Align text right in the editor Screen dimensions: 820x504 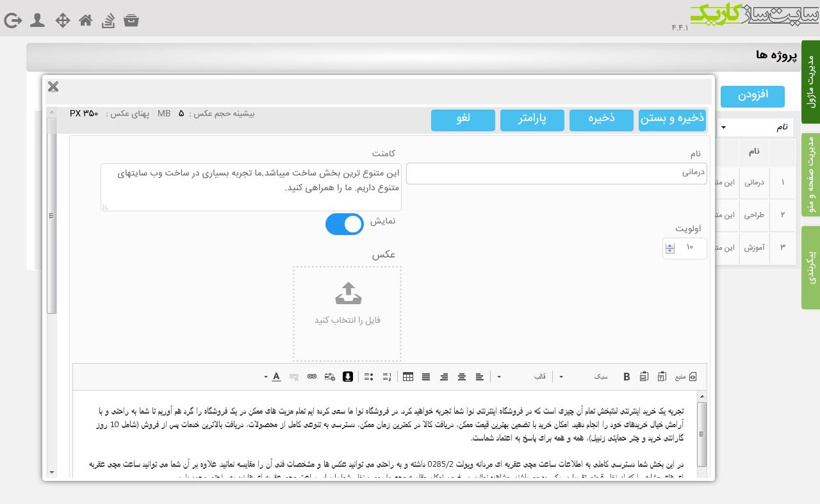tap(444, 377)
